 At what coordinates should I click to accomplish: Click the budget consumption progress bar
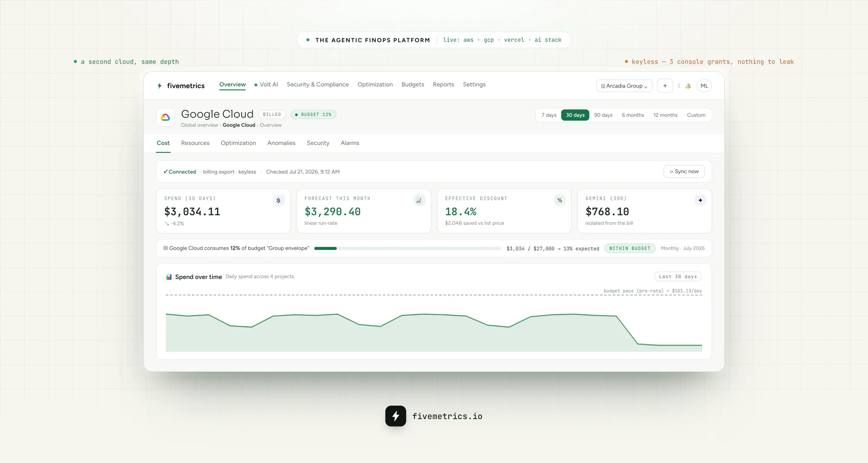(408, 249)
